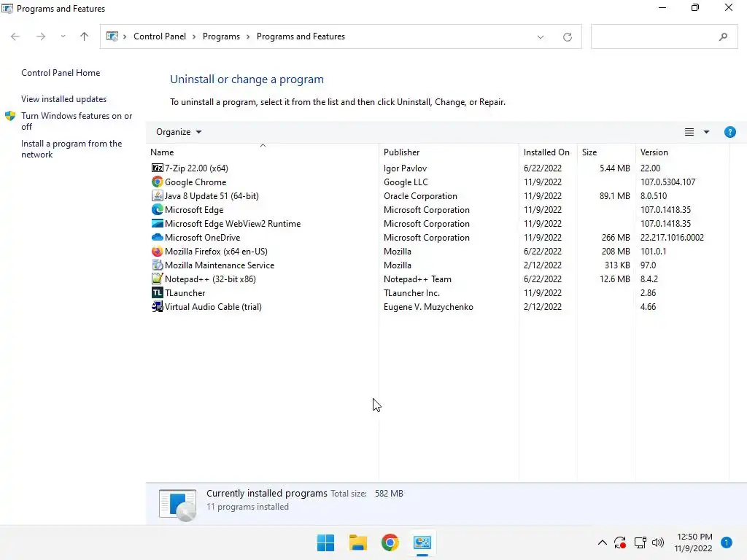Click the Oracle Corporation publisher cell

point(420,195)
